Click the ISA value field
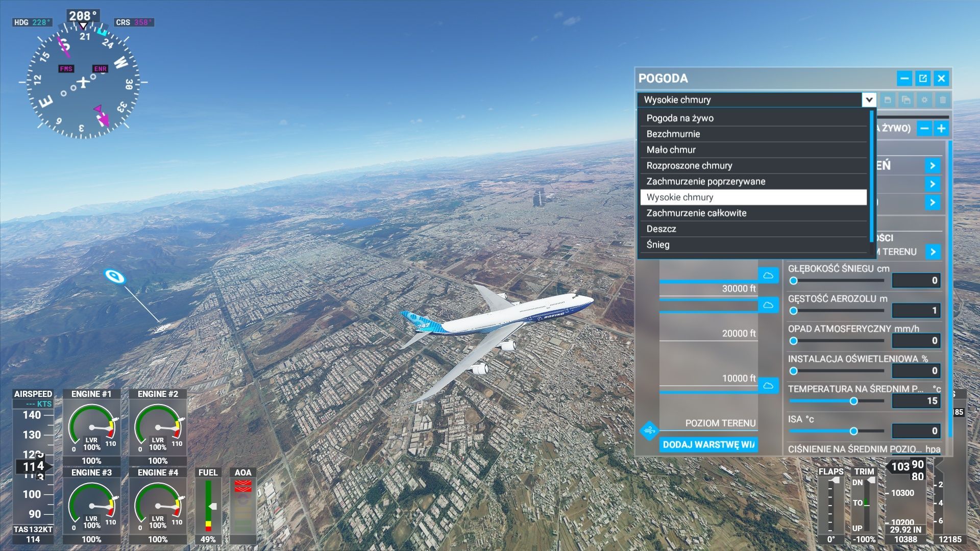This screenshot has height=551, width=980. tap(916, 431)
